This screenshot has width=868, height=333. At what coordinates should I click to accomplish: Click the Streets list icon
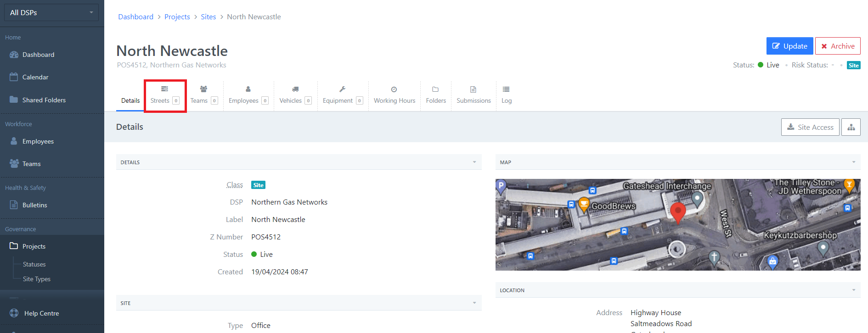click(x=164, y=89)
